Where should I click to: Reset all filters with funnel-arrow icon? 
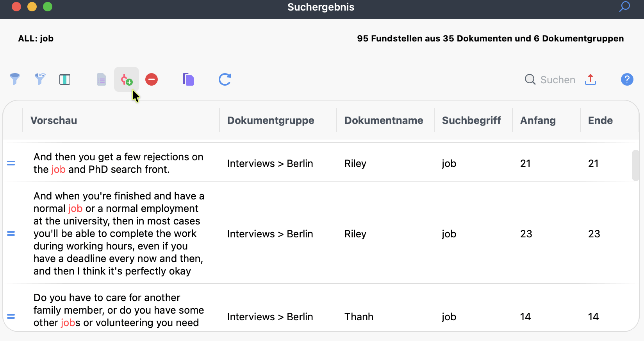coord(40,79)
